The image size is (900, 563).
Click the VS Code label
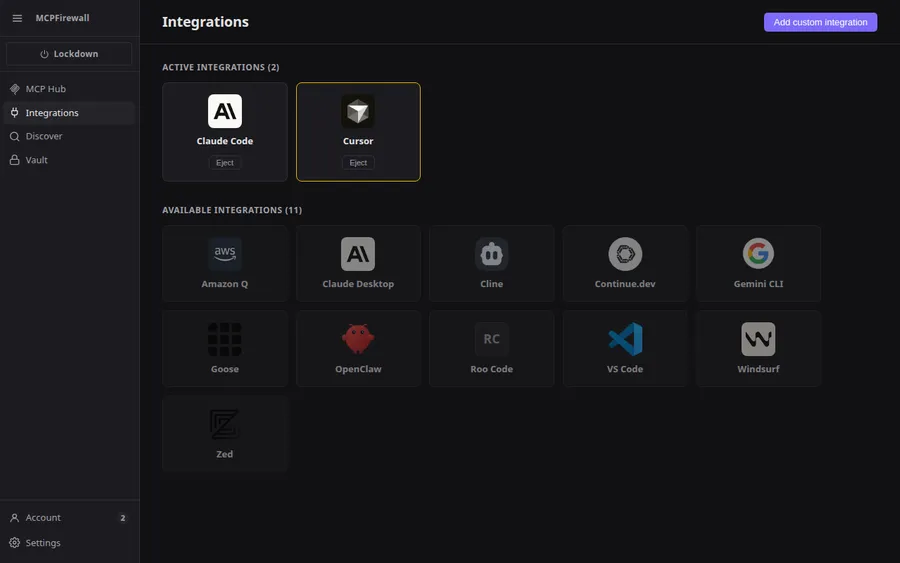(x=625, y=369)
